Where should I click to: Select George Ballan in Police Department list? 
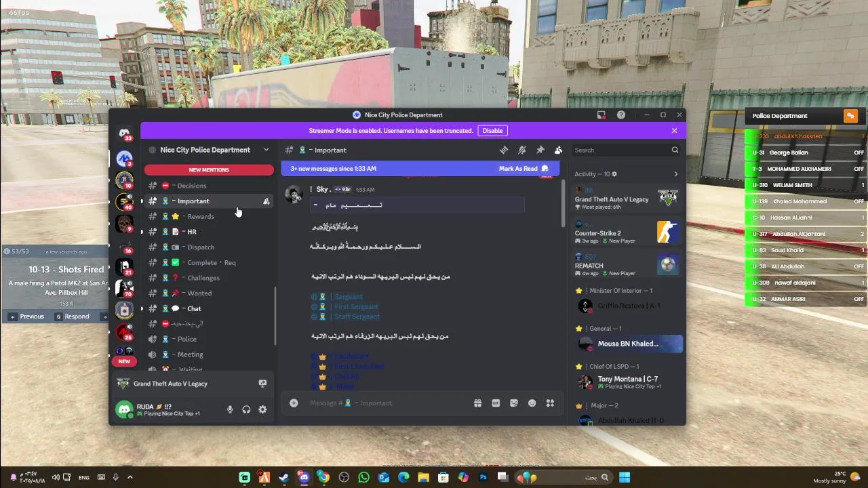click(807, 152)
